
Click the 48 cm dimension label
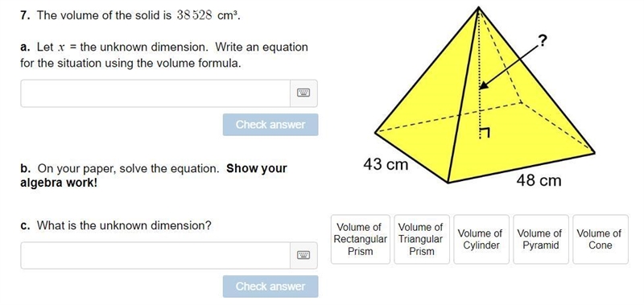click(539, 180)
